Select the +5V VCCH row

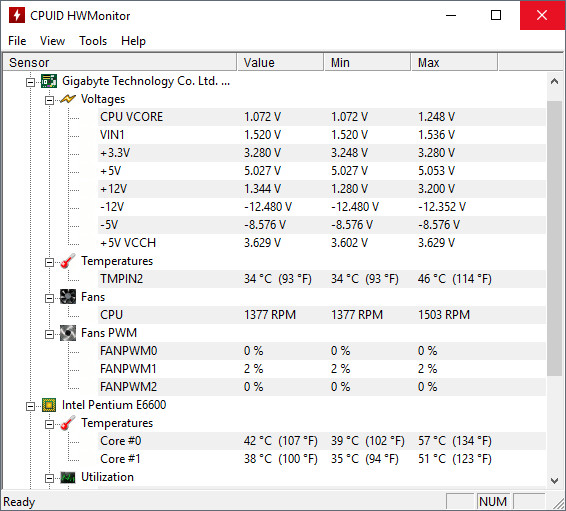click(322, 243)
